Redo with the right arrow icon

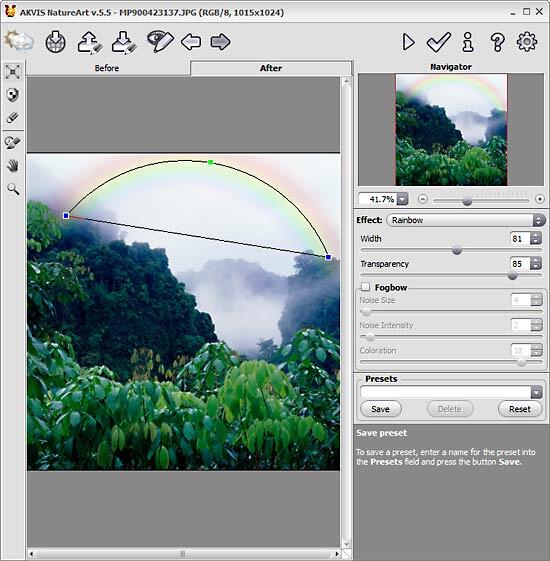coord(220,42)
